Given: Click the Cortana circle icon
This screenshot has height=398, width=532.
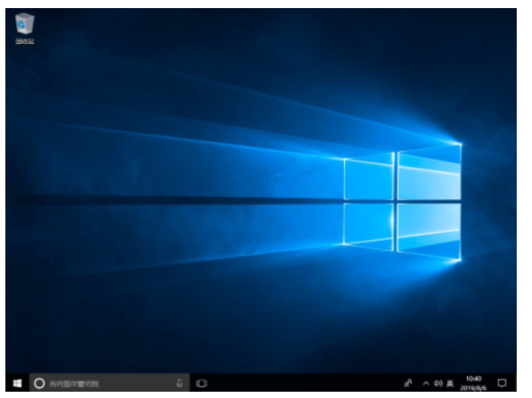Looking at the screenshot, I should 40,384.
